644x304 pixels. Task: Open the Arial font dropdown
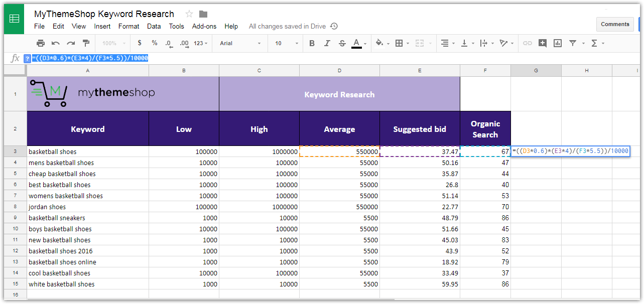point(240,43)
